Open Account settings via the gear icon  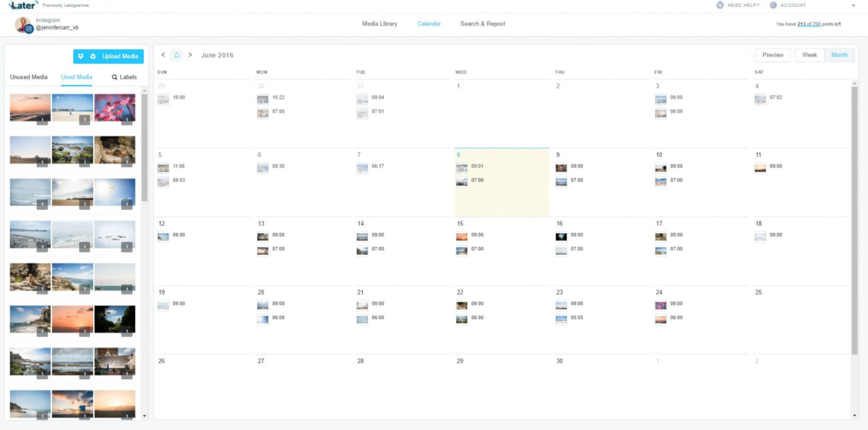[x=773, y=5]
